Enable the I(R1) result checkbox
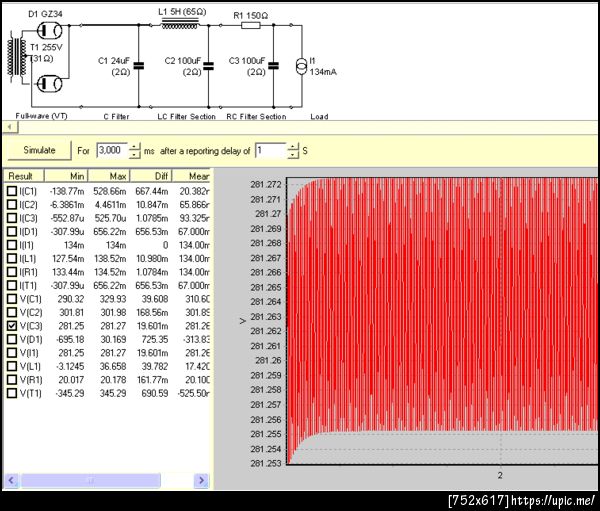 (x=12, y=272)
